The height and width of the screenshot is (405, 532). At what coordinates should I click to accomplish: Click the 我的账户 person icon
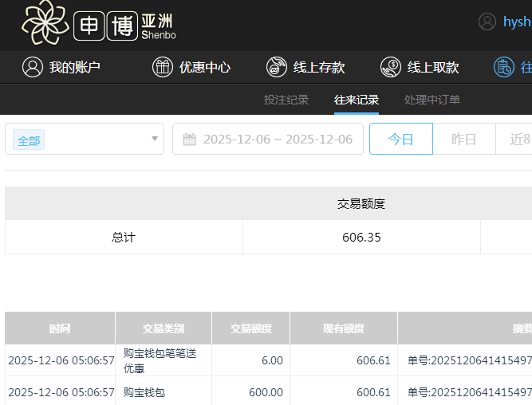pyautogui.click(x=33, y=67)
